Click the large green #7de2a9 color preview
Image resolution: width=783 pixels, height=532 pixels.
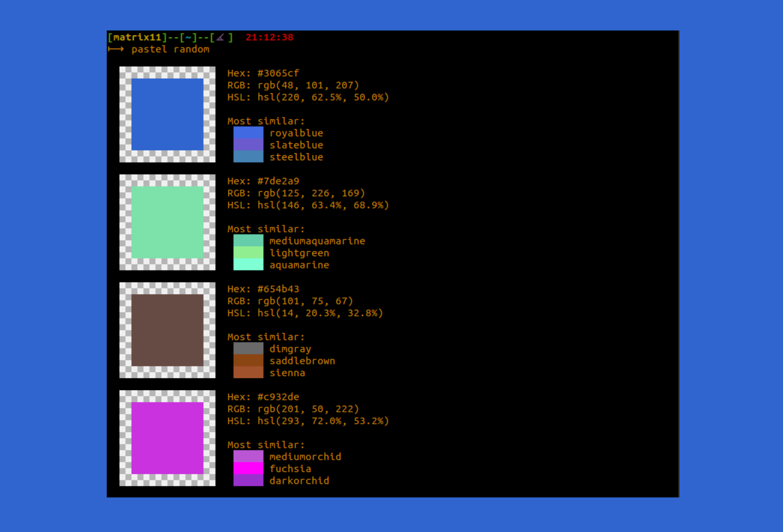coord(167,222)
